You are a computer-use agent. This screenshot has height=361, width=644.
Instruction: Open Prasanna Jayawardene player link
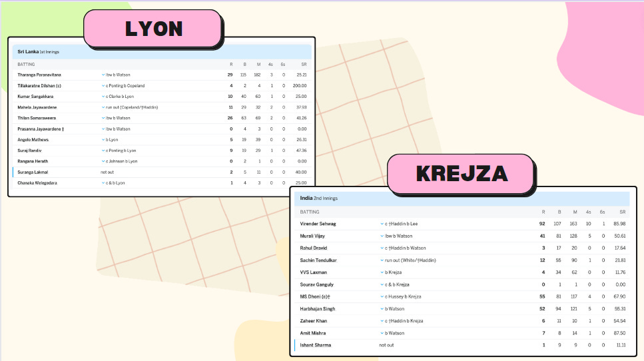coord(41,129)
